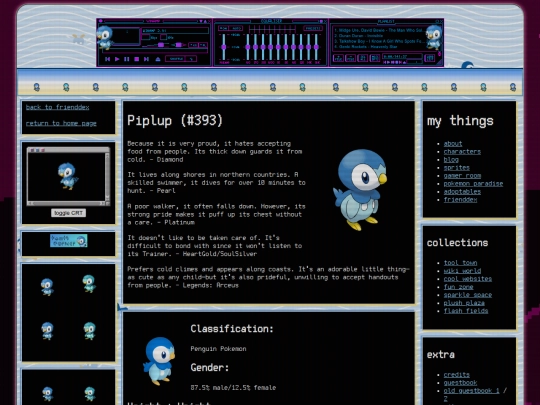This screenshot has height=405, width=540.
Task: Open the 'old guestbook 1' link
Action: pyautogui.click(x=471, y=391)
